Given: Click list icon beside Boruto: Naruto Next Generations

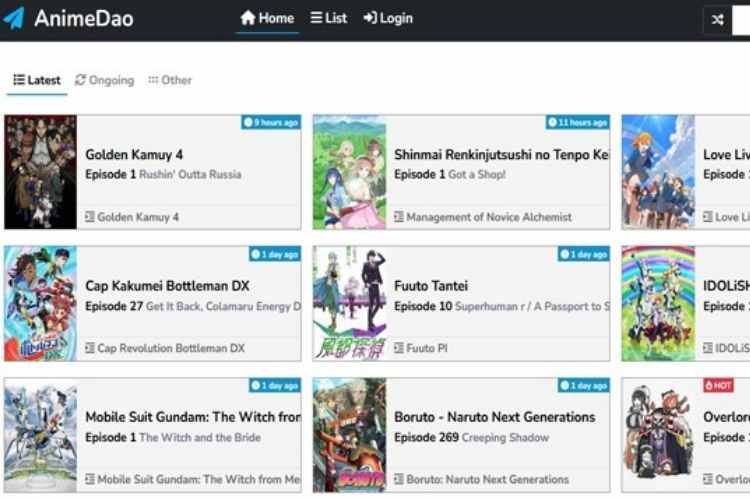Looking at the screenshot, I should click(x=399, y=479).
